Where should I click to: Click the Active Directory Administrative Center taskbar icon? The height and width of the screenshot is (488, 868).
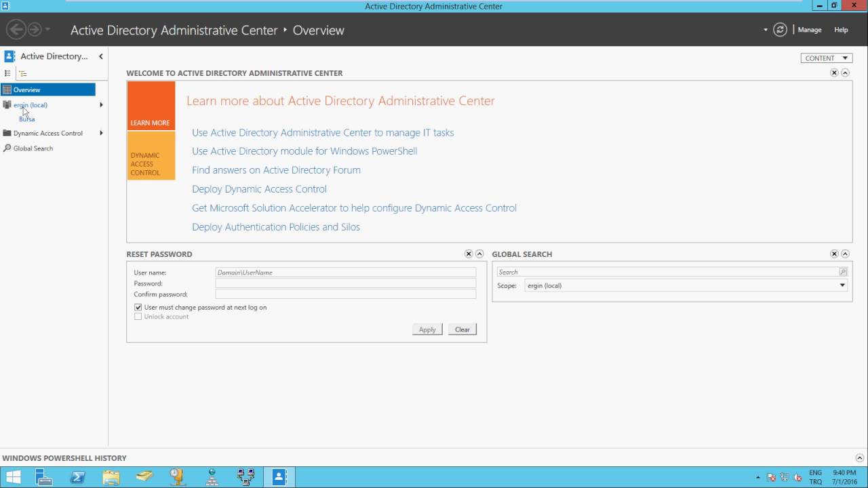point(279,477)
